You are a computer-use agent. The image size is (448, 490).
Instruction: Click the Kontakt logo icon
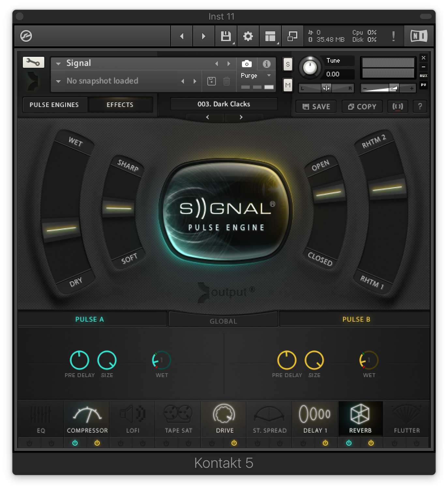click(x=26, y=36)
